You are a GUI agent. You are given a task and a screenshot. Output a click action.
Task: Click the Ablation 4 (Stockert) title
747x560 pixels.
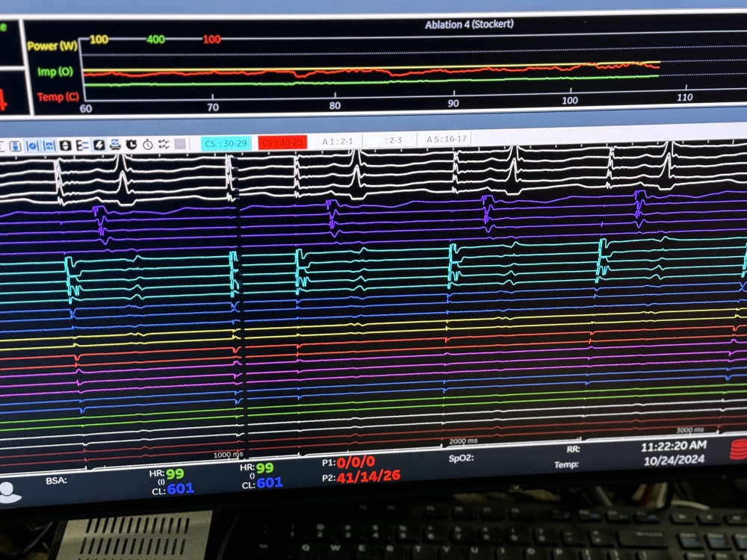click(x=469, y=25)
